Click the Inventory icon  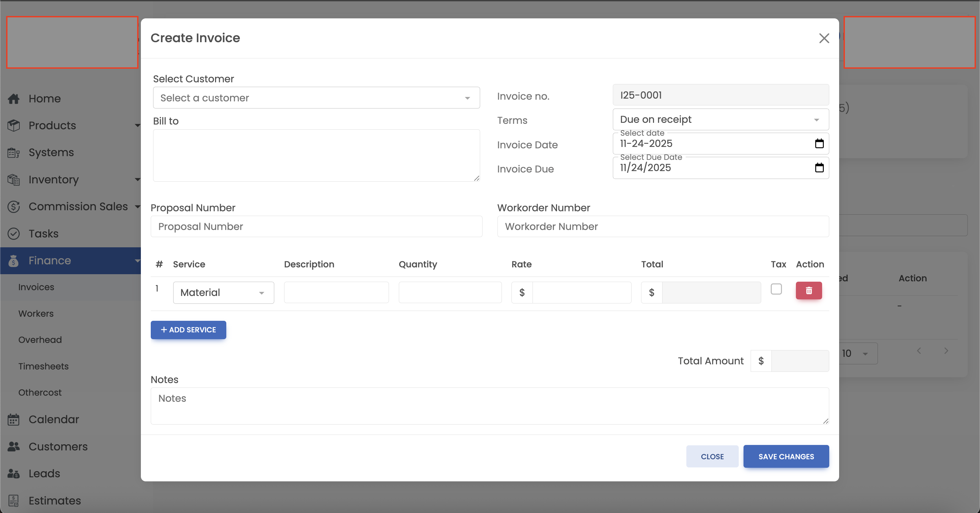(14, 179)
